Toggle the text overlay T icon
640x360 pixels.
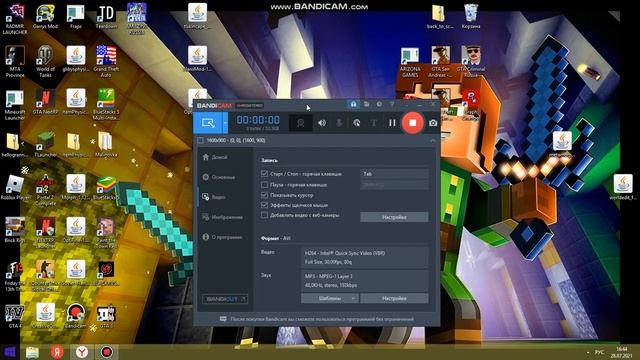373,122
